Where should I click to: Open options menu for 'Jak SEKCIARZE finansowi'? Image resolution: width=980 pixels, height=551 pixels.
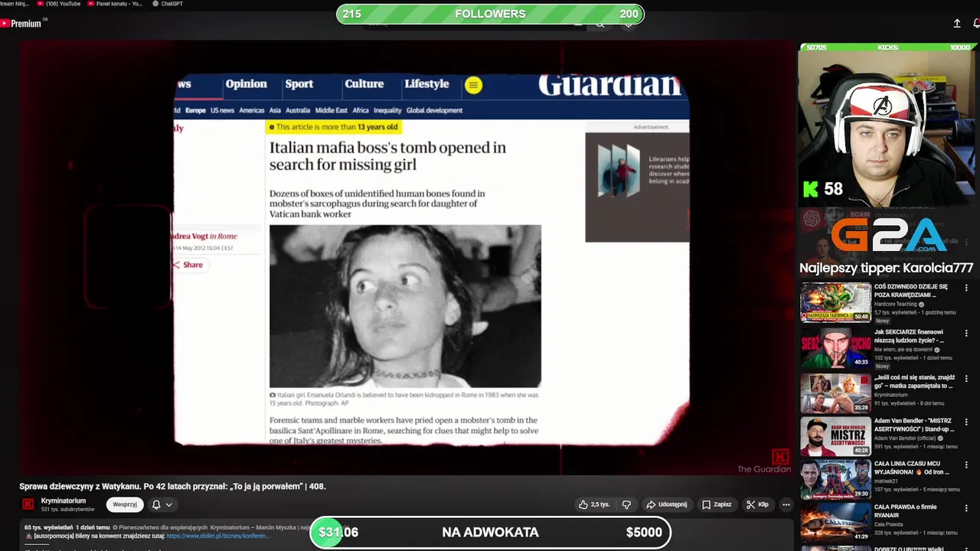pyautogui.click(x=966, y=334)
